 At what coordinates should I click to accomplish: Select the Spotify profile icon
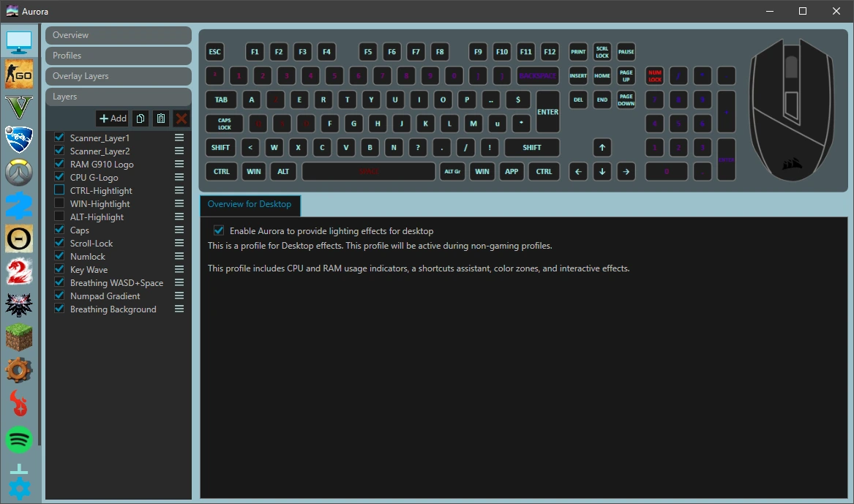pyautogui.click(x=19, y=439)
